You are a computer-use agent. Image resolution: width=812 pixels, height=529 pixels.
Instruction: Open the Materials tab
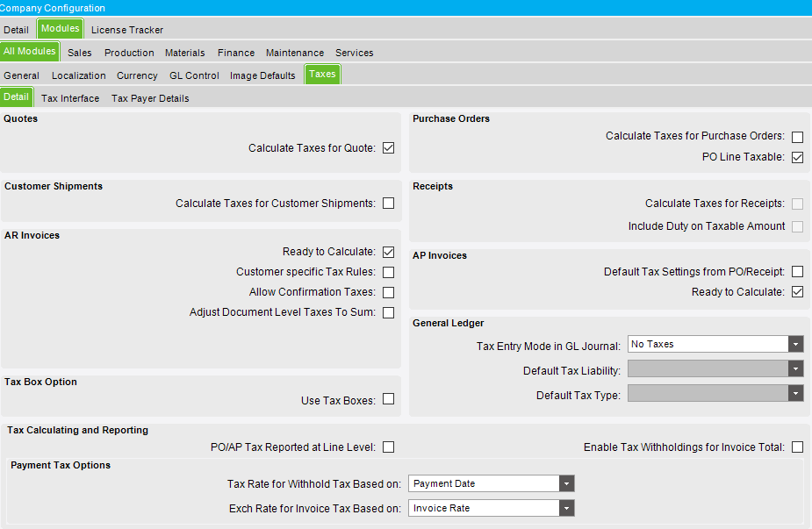click(x=185, y=53)
